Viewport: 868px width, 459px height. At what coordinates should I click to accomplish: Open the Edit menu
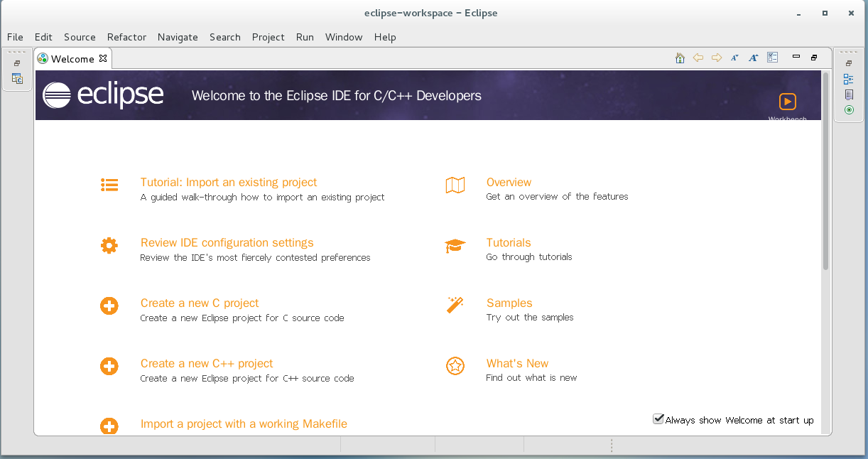point(43,37)
